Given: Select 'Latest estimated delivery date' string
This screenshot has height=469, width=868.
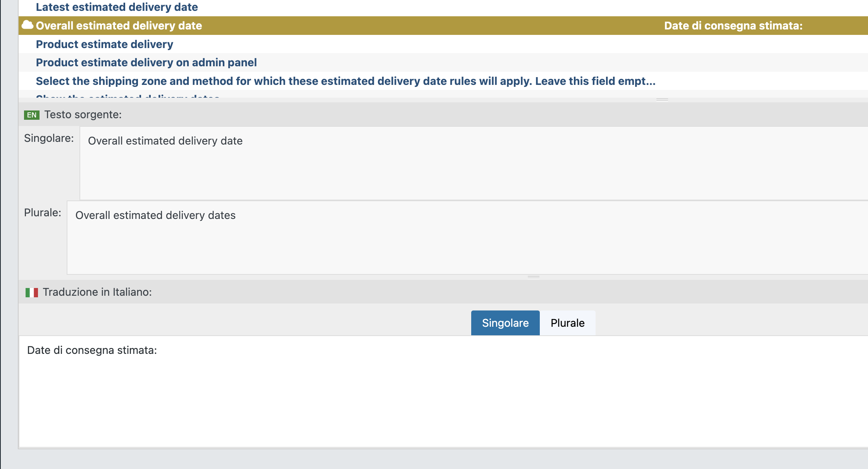Looking at the screenshot, I should pos(117,7).
